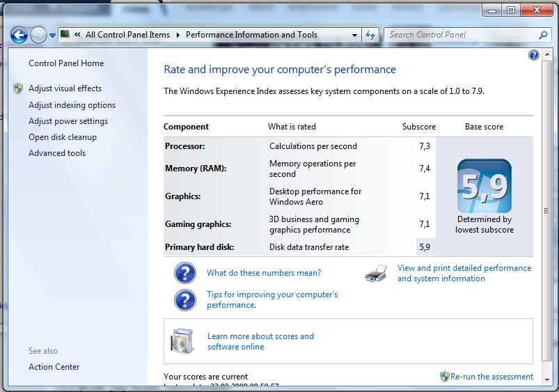Screen dimensions: 559x392
Task: Select Performance Information and Tools breadcrumb
Action: pyautogui.click(x=251, y=35)
